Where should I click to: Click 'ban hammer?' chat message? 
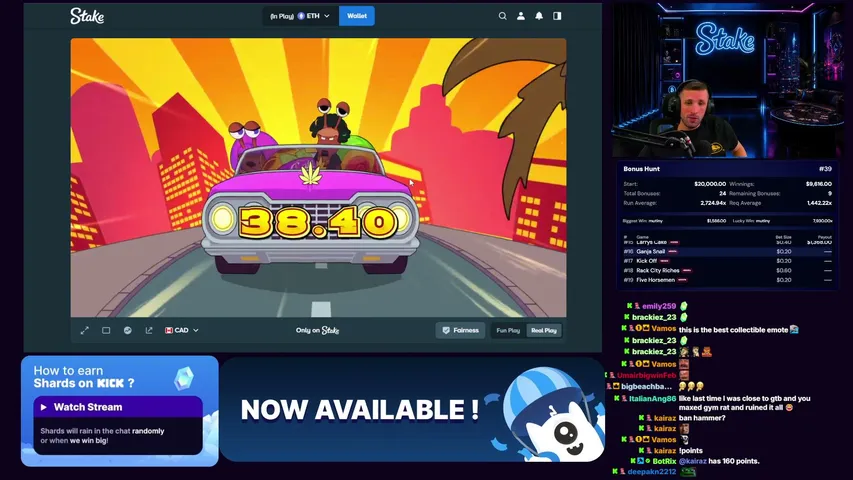tap(702, 418)
